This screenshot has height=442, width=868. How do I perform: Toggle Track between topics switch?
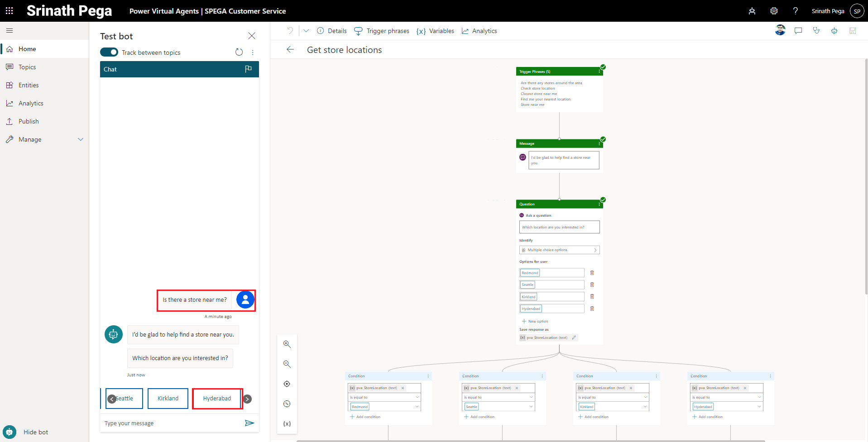tap(109, 52)
